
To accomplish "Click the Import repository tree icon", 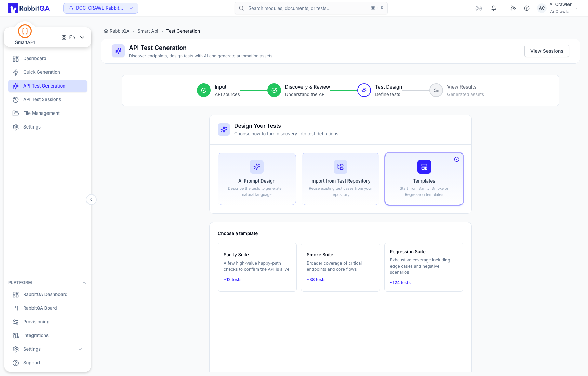I will 340,167.
